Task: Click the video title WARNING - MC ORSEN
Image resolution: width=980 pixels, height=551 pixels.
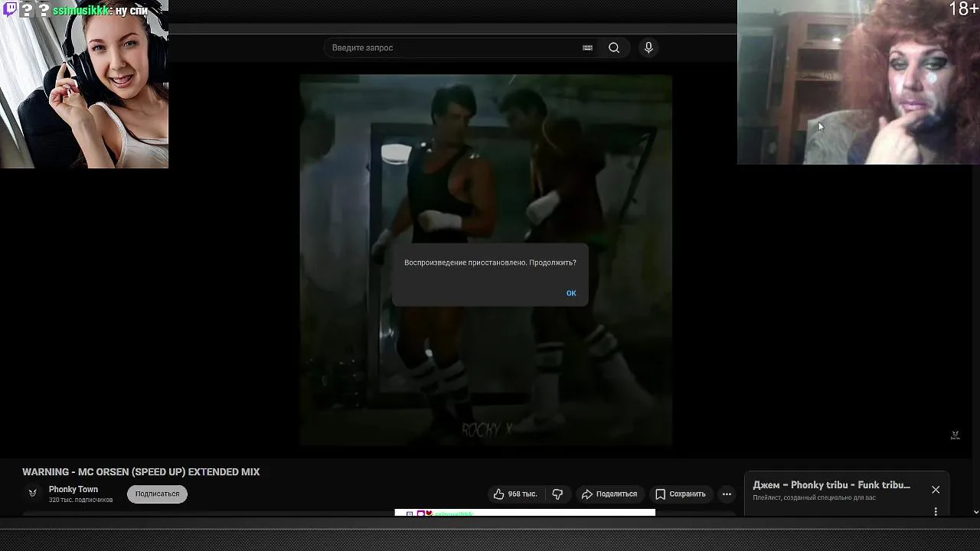Action: (141, 472)
